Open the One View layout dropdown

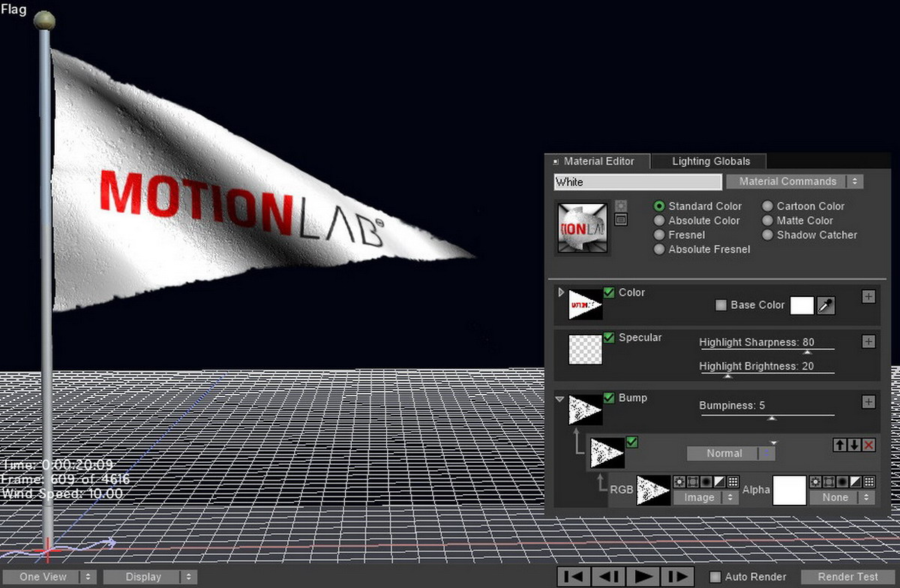48,577
